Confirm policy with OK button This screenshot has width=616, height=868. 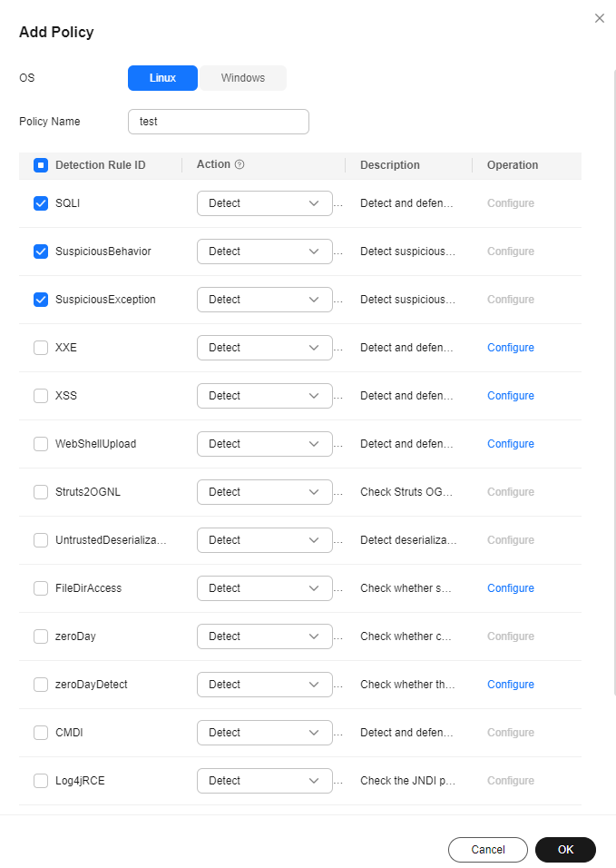point(565,850)
